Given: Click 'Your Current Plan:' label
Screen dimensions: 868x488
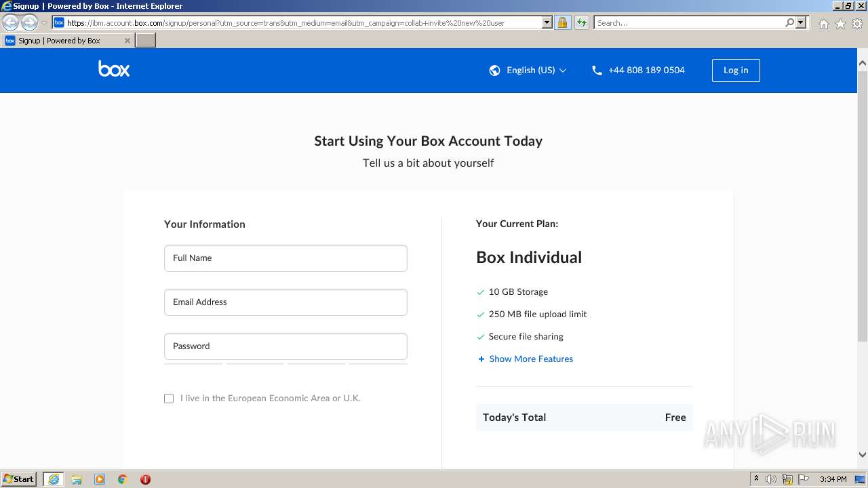Looking at the screenshot, I should pyautogui.click(x=517, y=224).
